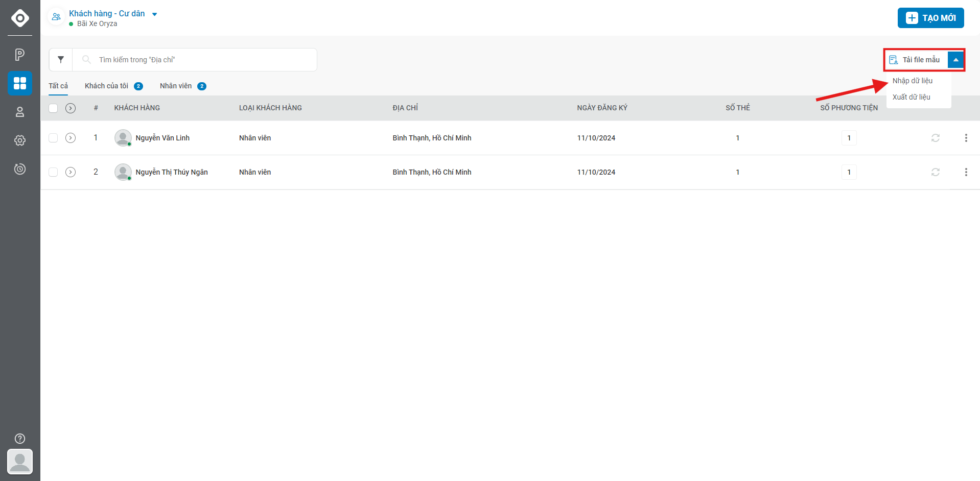Click Nguyễn Văn Linh's address Bình Thạnh, Hồ Chí Minh
Image resolution: width=980 pixels, height=481 pixels.
point(432,138)
